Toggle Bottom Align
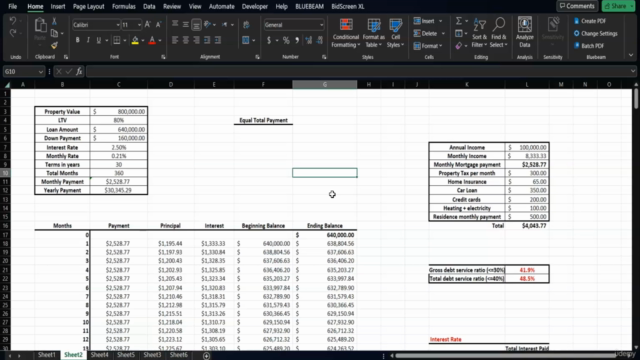The image size is (640, 360). (x=196, y=25)
